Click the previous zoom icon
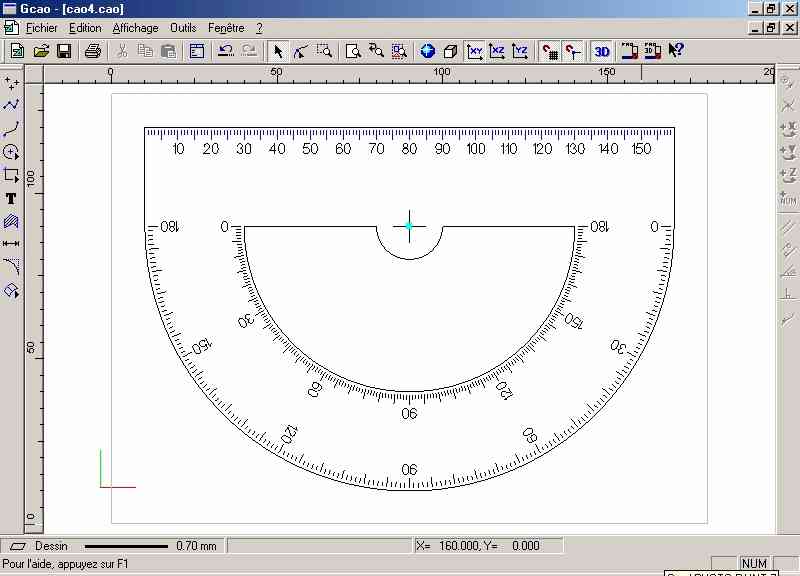Viewport: 800px width, 576px height. (x=377, y=51)
